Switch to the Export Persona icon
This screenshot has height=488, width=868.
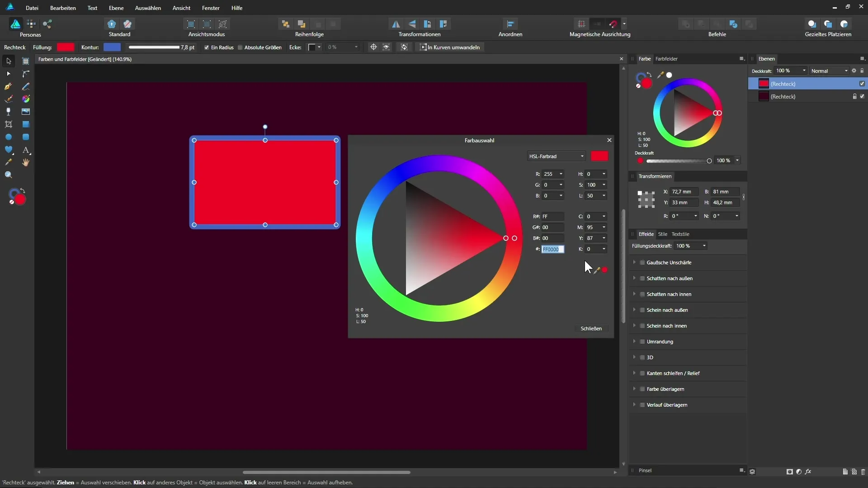(x=47, y=24)
